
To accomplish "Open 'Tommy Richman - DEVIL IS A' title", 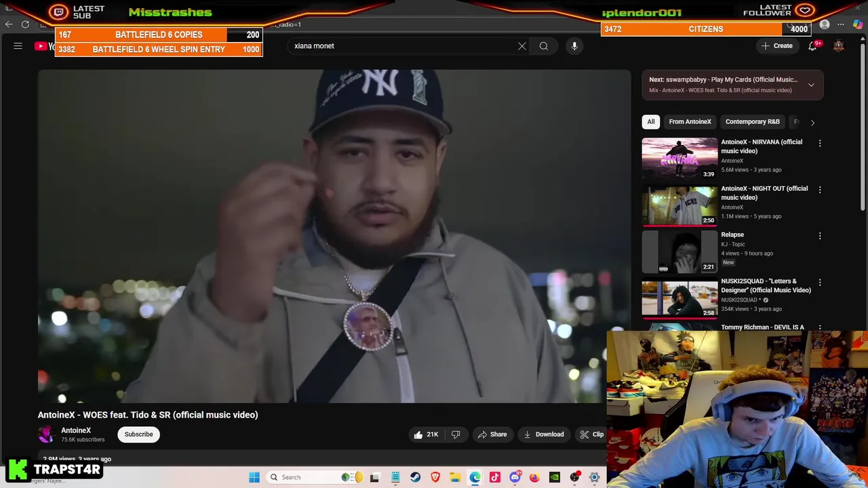I will coord(762,327).
